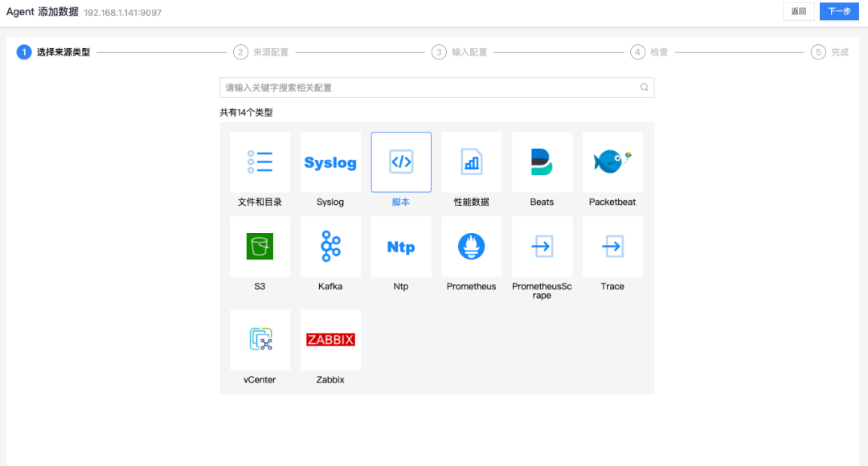Click the Syslog label under the icon
This screenshot has height=466, width=868.
(x=330, y=202)
